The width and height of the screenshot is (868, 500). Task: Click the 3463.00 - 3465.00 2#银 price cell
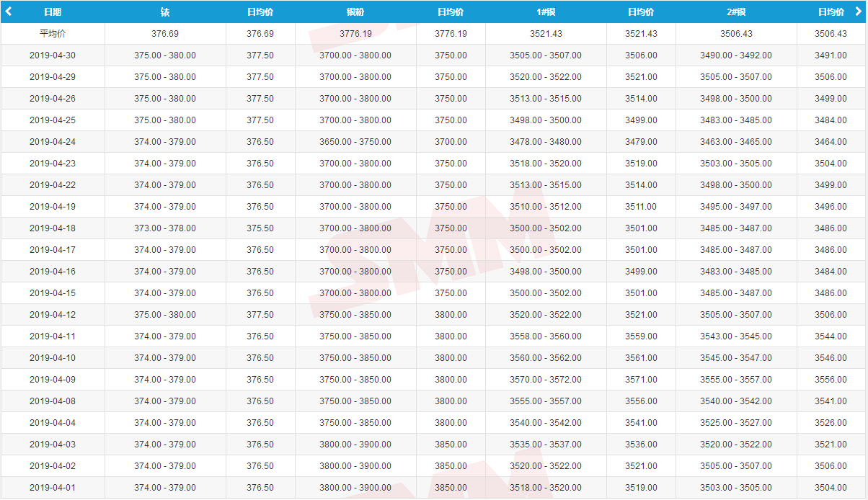click(736, 142)
